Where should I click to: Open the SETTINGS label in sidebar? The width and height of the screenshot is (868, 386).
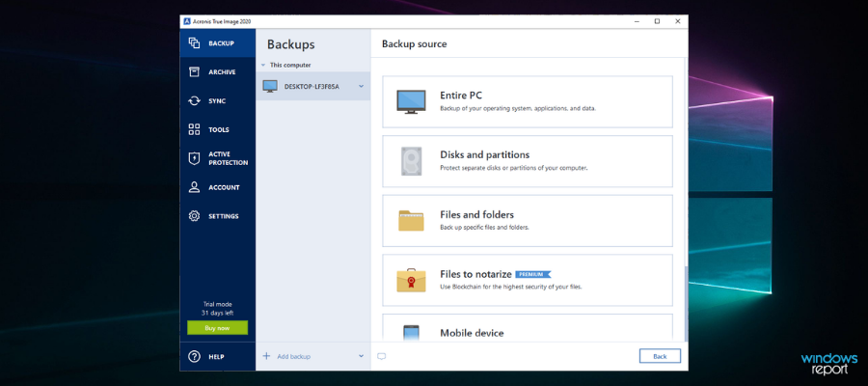pyautogui.click(x=224, y=216)
